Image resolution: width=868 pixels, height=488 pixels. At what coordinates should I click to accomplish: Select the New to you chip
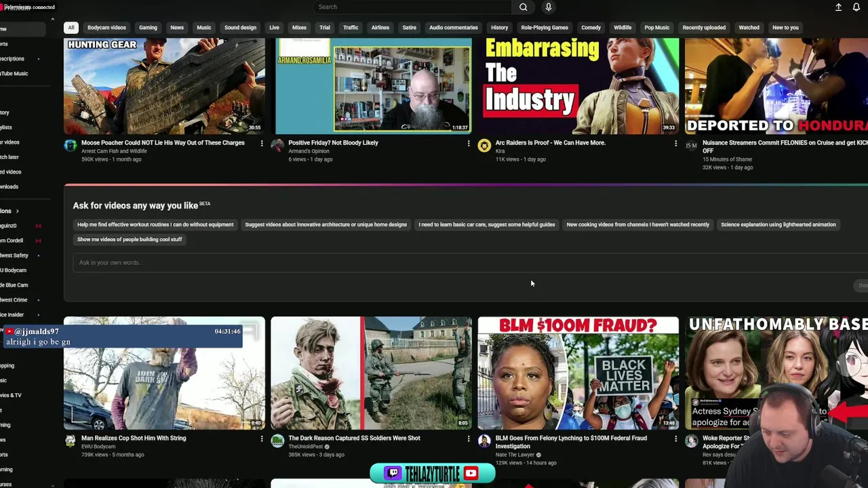click(785, 28)
